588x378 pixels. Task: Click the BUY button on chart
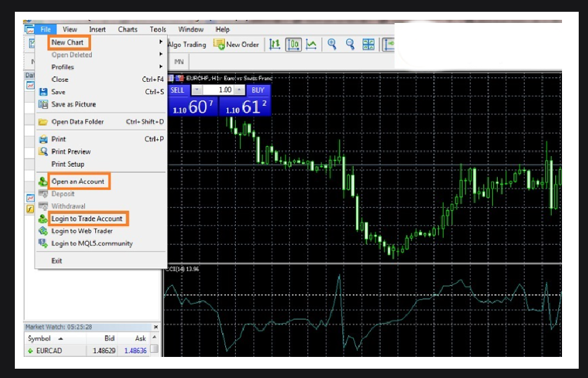pyautogui.click(x=258, y=90)
